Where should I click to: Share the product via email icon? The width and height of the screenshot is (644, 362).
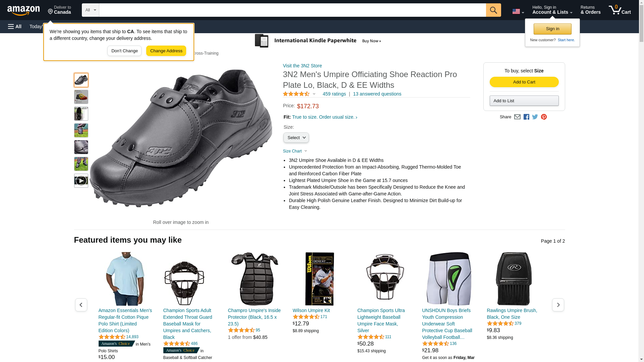point(517,117)
